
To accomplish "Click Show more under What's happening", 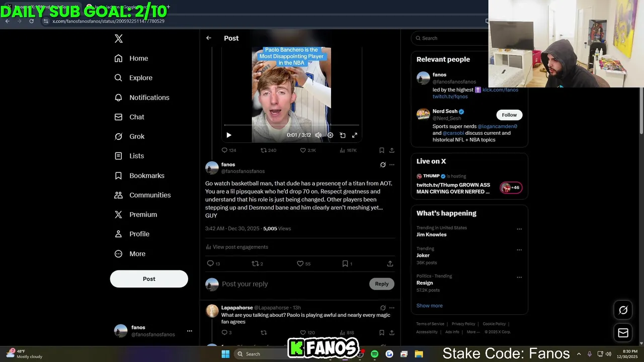I will click(x=429, y=306).
